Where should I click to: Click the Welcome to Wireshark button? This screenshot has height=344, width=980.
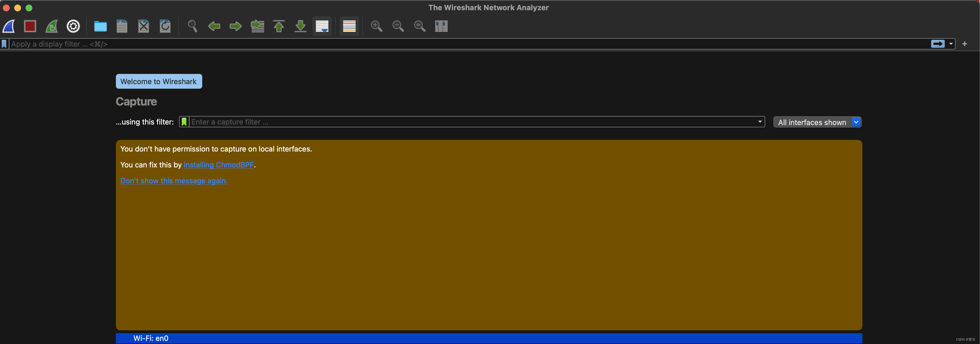[159, 82]
